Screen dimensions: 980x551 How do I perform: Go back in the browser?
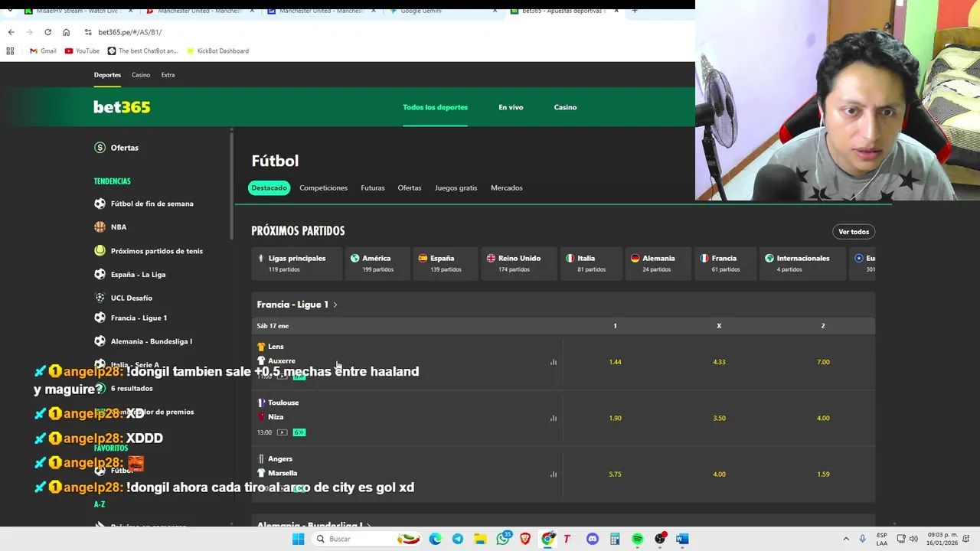pos(11,32)
